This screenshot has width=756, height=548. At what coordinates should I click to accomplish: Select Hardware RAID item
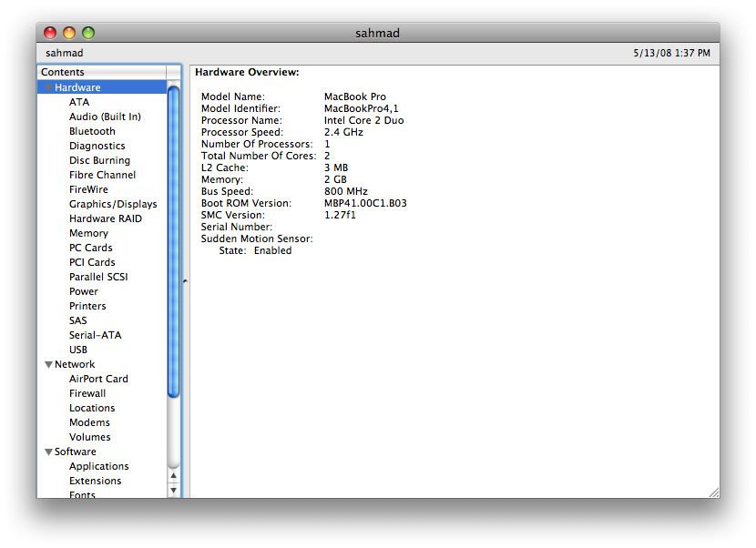pyautogui.click(x=105, y=218)
